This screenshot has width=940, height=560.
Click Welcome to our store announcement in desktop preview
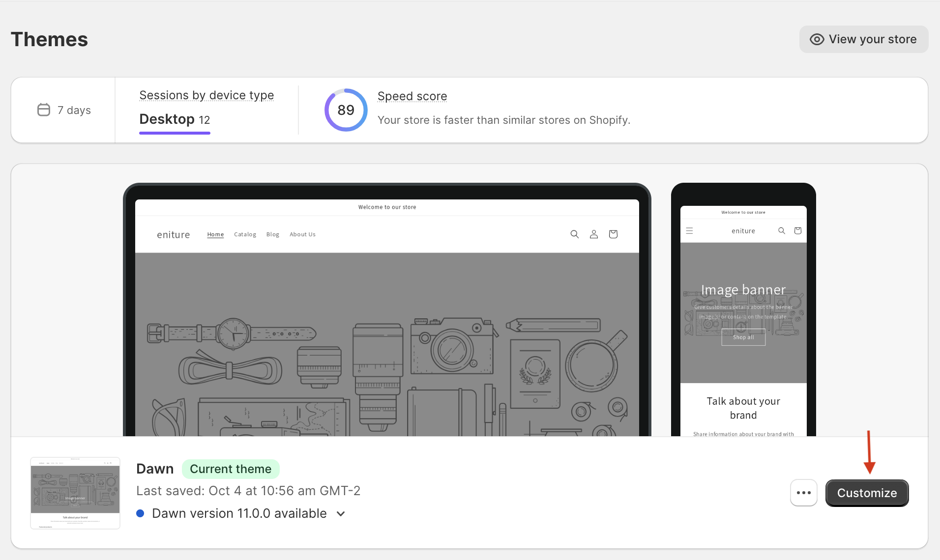click(387, 207)
